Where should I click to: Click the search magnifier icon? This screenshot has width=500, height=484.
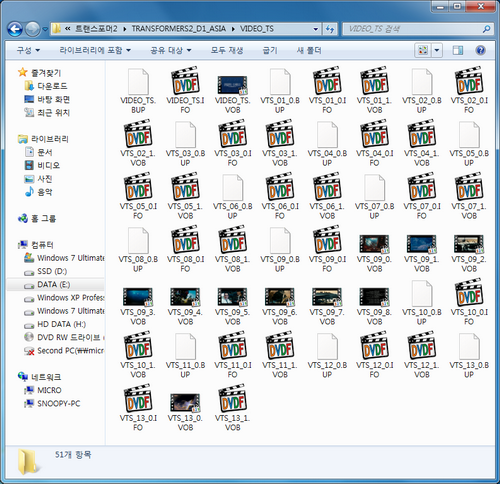pyautogui.click(x=486, y=29)
